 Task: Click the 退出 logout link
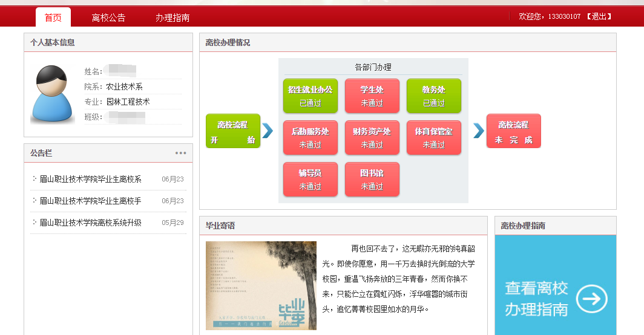coord(599,16)
